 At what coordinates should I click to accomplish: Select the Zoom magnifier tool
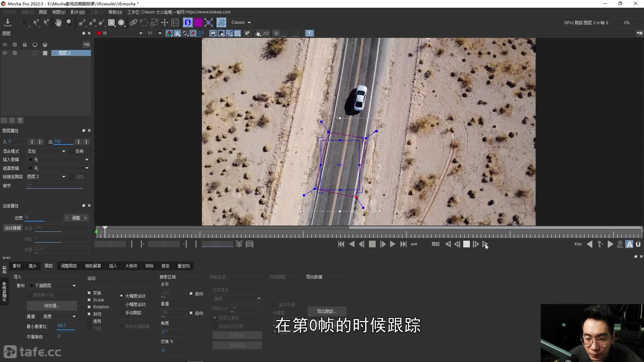point(69,22)
